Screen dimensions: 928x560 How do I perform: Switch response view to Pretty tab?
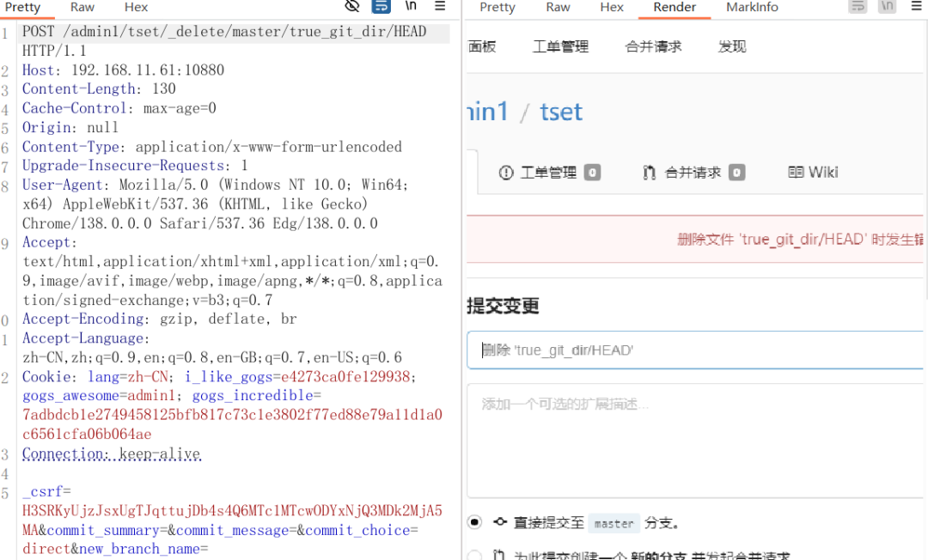(498, 7)
